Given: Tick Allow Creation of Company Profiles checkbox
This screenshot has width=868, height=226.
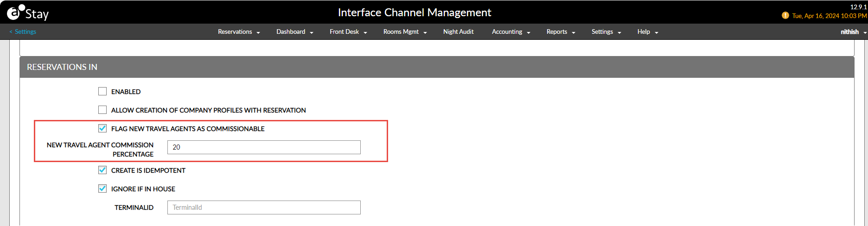Looking at the screenshot, I should pyautogui.click(x=102, y=110).
